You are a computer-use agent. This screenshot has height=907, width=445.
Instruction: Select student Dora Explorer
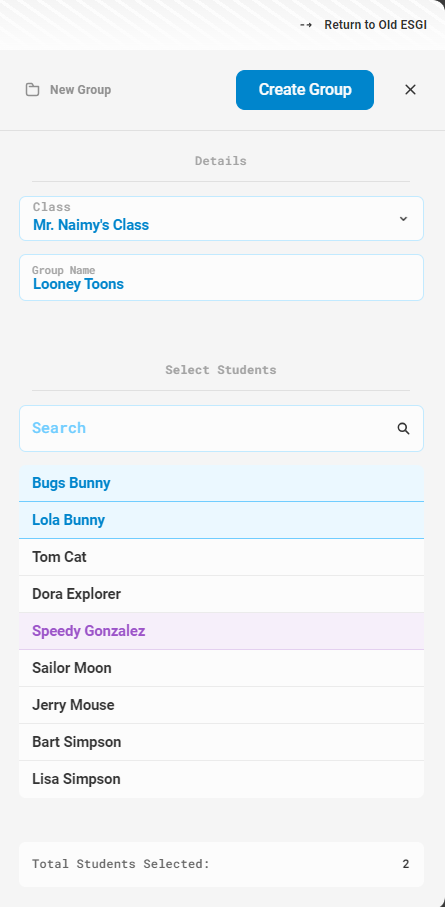point(222,594)
